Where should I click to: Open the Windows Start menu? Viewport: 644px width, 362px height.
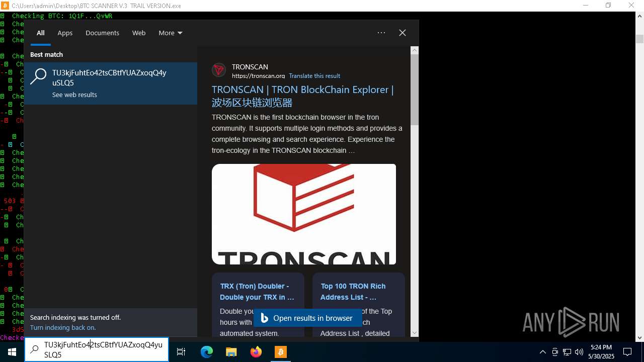[12, 352]
